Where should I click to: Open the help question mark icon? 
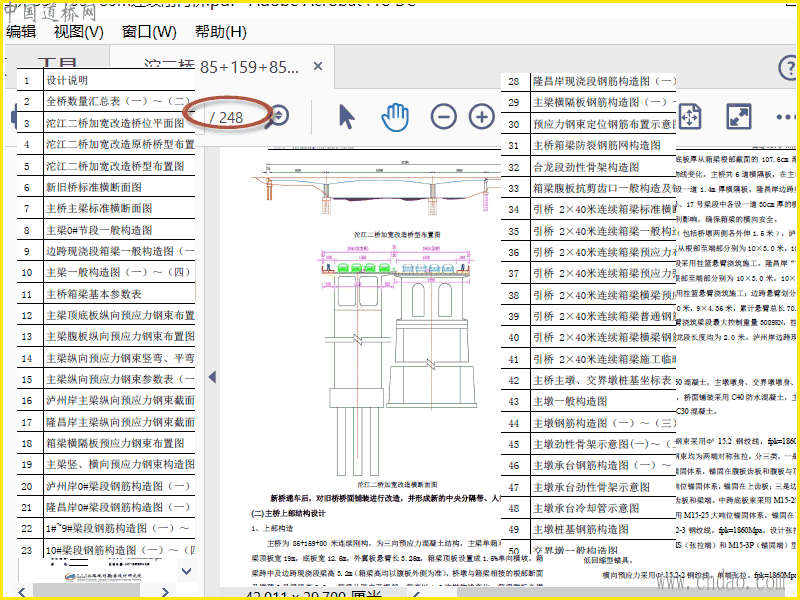pyautogui.click(x=788, y=67)
